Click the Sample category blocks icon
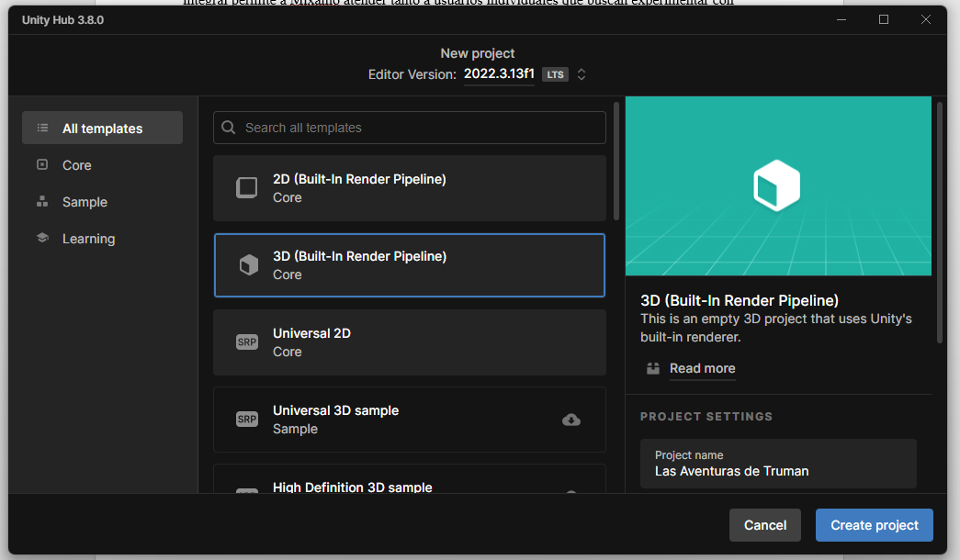This screenshot has width=960, height=560. pos(42,201)
